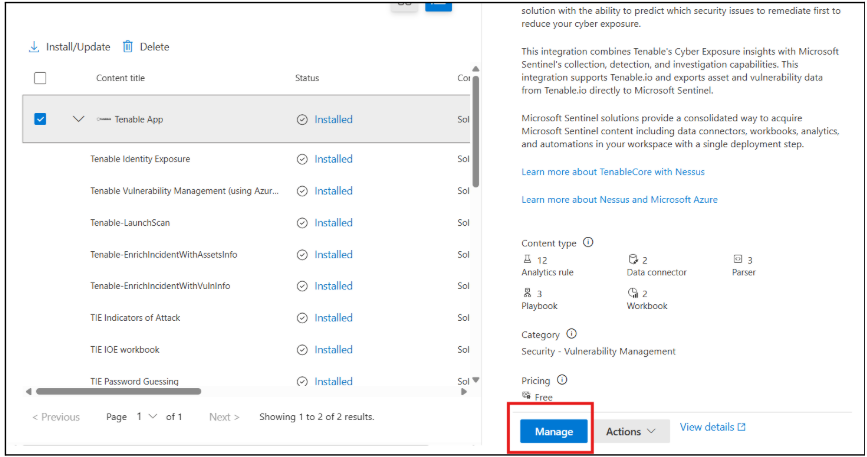The height and width of the screenshot is (457, 867).
Task: Collapse the Tenable App row chevron
Action: point(79,119)
